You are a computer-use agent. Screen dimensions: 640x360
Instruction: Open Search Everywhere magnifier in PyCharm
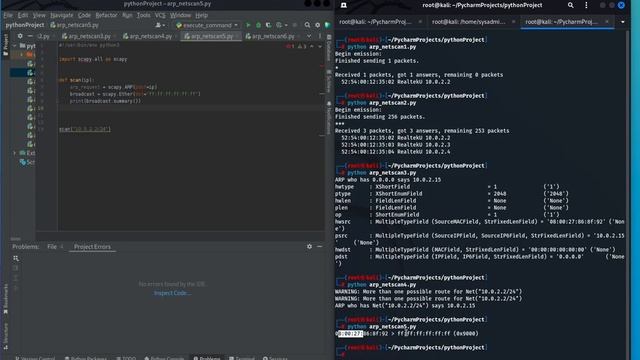[307, 25]
